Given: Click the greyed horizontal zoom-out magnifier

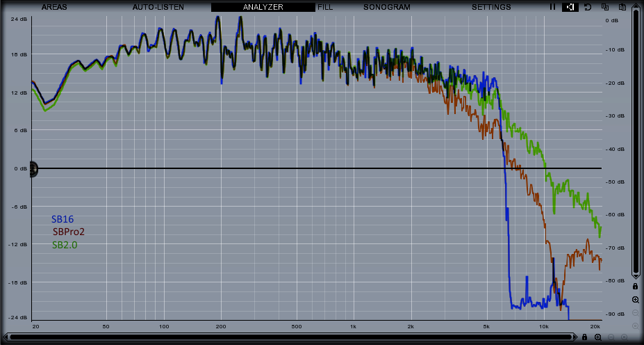Looking at the screenshot, I should [x=611, y=337].
